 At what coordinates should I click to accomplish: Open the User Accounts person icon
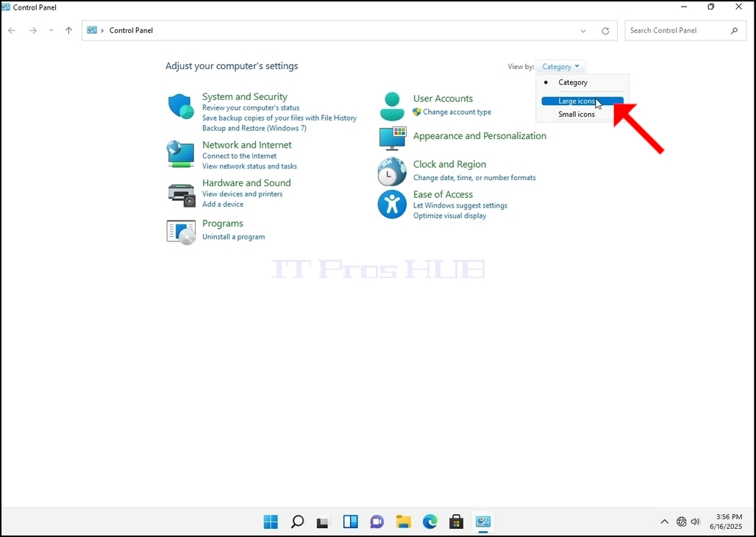392,106
